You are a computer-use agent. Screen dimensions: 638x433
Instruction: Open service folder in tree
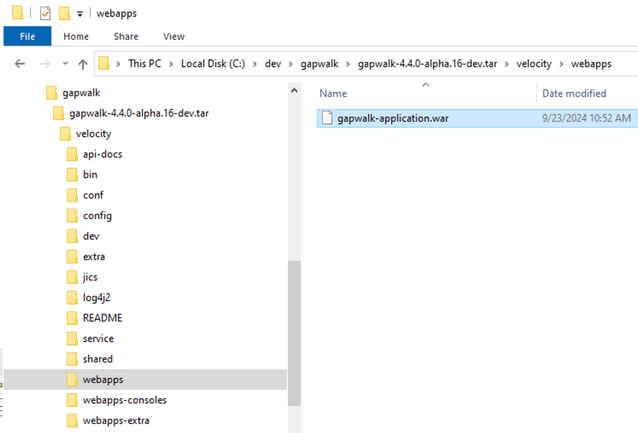click(98, 338)
